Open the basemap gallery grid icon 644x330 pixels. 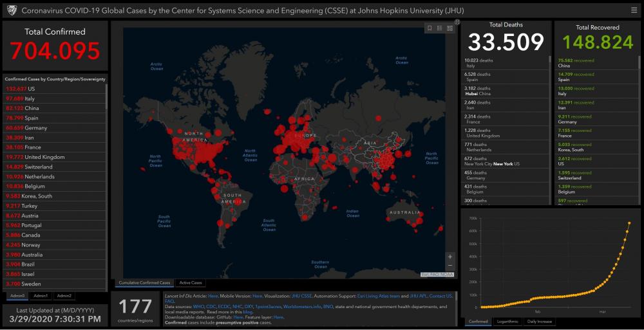pos(449,28)
